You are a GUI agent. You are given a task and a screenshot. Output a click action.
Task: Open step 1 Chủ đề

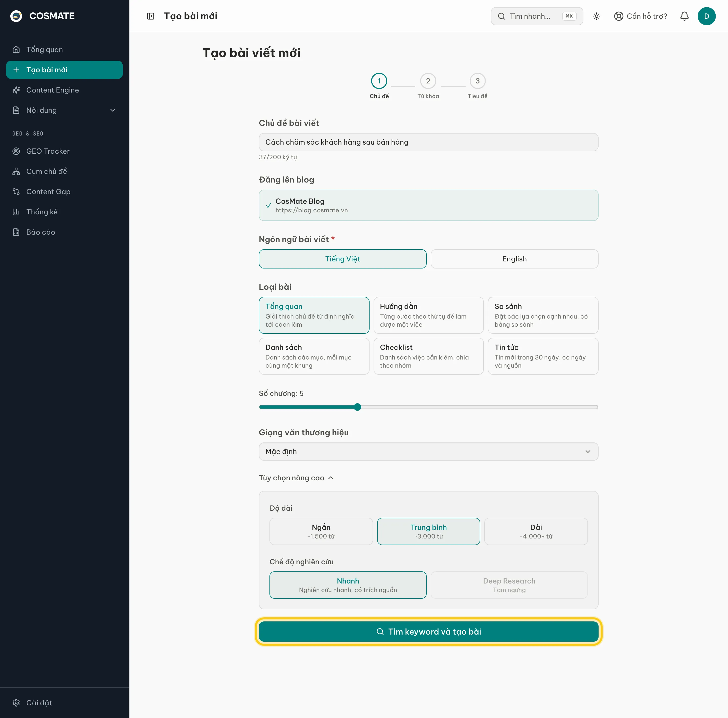point(379,86)
